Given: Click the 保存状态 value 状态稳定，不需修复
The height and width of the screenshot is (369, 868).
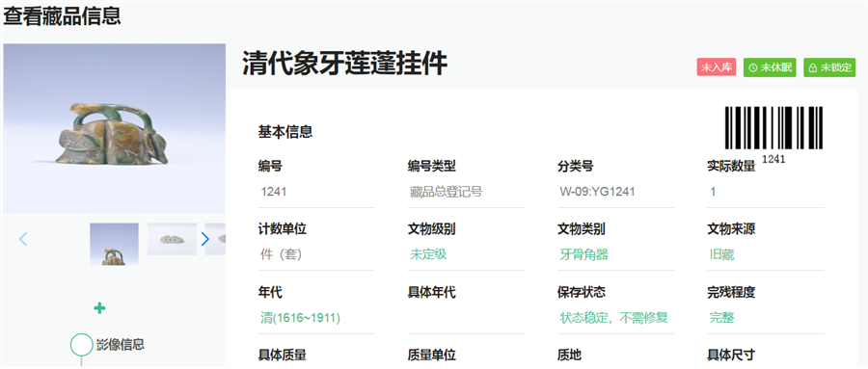Looking at the screenshot, I should (614, 318).
